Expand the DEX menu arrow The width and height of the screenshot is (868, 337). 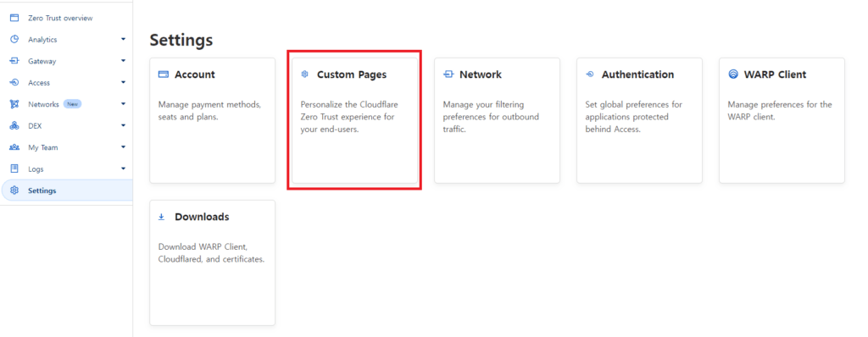click(x=123, y=125)
